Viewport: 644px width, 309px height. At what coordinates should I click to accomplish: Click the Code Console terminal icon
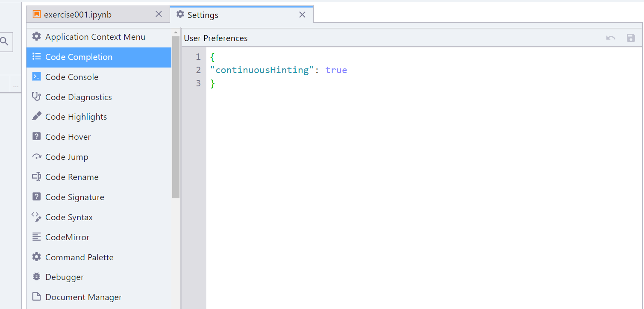click(36, 77)
